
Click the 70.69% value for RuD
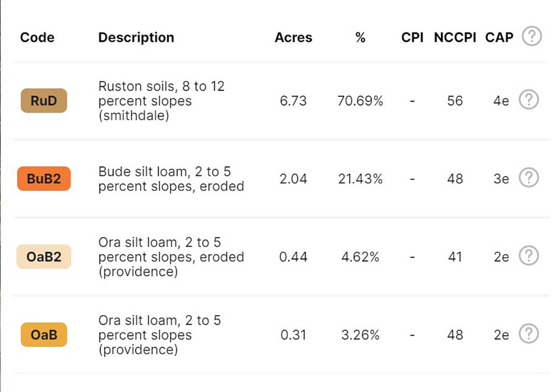coord(360,101)
